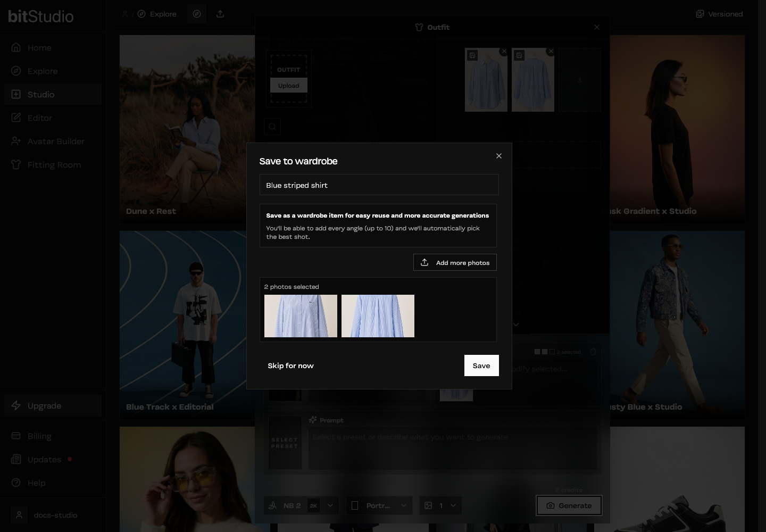
Task: Open the Portrait aspect ratio dropdown
Action: click(380, 505)
